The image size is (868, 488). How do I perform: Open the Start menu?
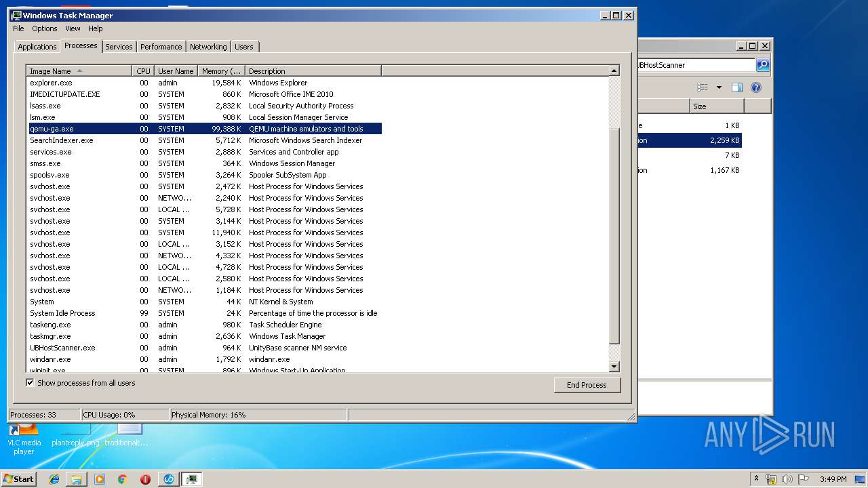[18, 479]
